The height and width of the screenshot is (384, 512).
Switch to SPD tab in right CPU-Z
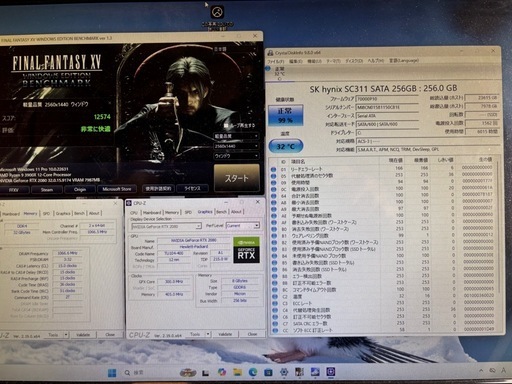pyautogui.click(x=188, y=212)
